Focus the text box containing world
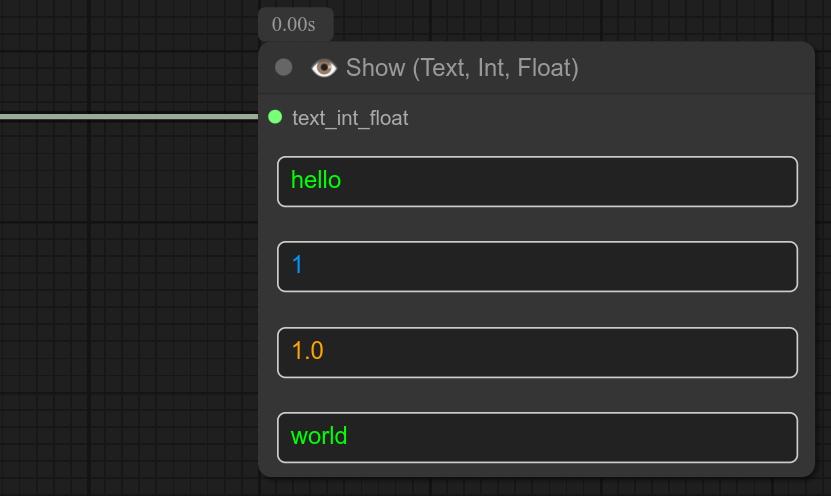 (537, 437)
